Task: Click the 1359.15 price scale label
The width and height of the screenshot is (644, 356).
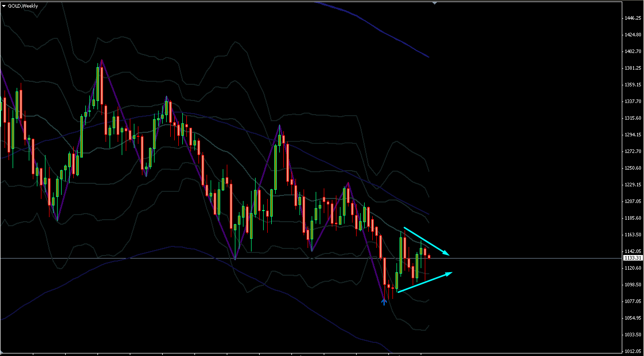Action: point(633,85)
